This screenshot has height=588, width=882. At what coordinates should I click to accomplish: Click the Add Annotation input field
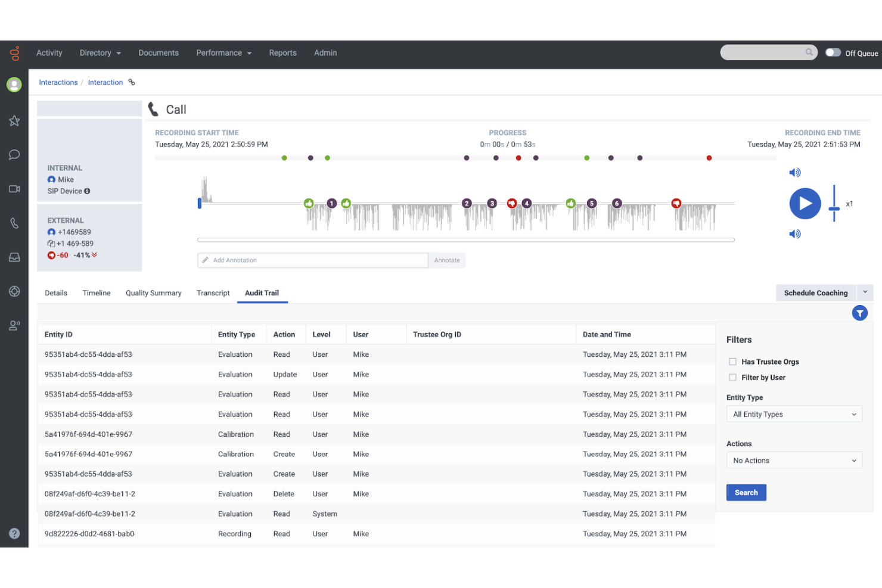312,260
